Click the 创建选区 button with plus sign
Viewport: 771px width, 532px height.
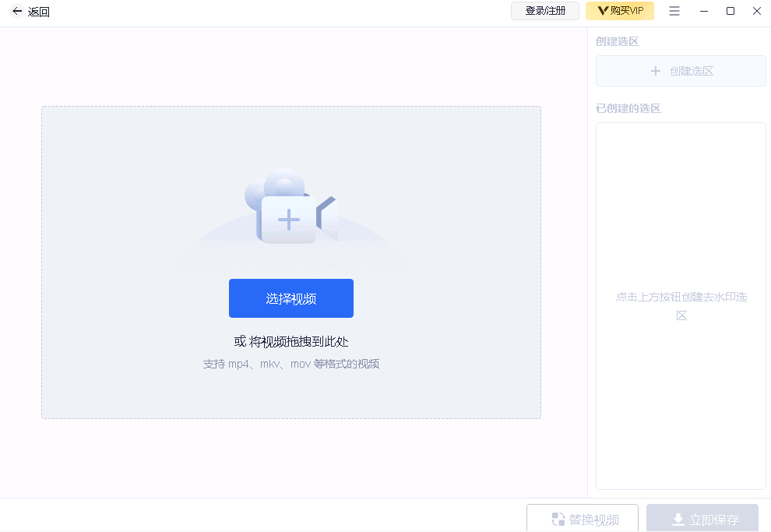click(x=681, y=72)
